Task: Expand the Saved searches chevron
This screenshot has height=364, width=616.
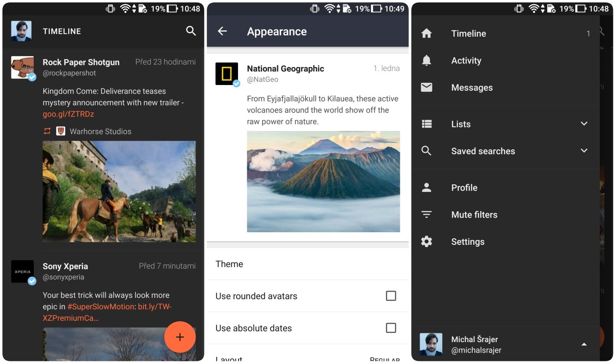Action: pyautogui.click(x=584, y=151)
